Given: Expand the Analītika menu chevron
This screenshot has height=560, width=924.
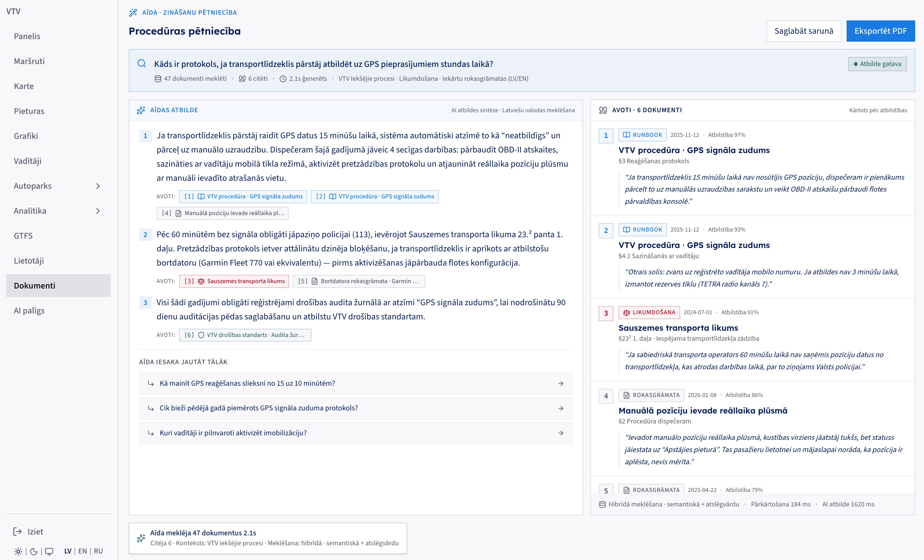Looking at the screenshot, I should [98, 211].
